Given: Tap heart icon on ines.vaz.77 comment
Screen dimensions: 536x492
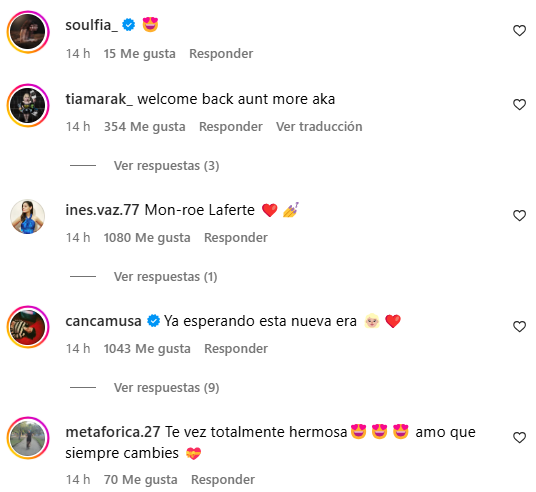Looking at the screenshot, I should tap(519, 215).
